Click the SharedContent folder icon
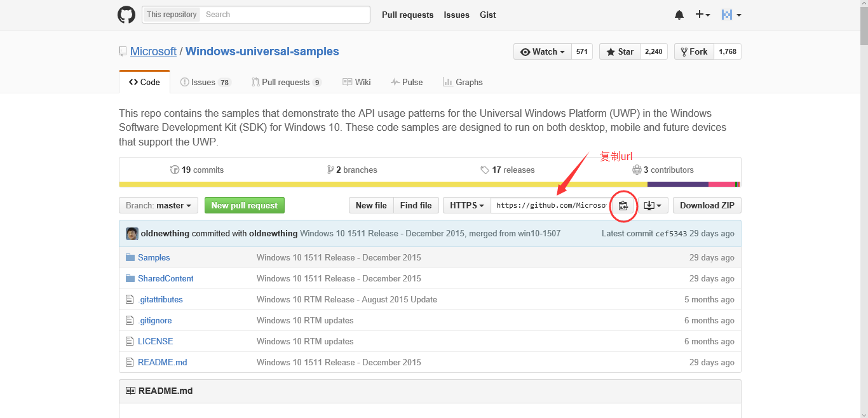This screenshot has height=418, width=868. click(x=130, y=278)
